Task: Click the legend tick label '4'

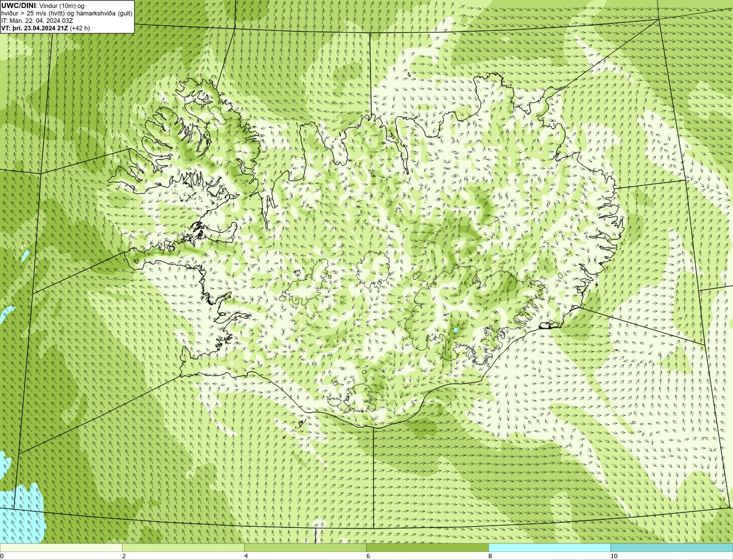Action: click(x=246, y=556)
